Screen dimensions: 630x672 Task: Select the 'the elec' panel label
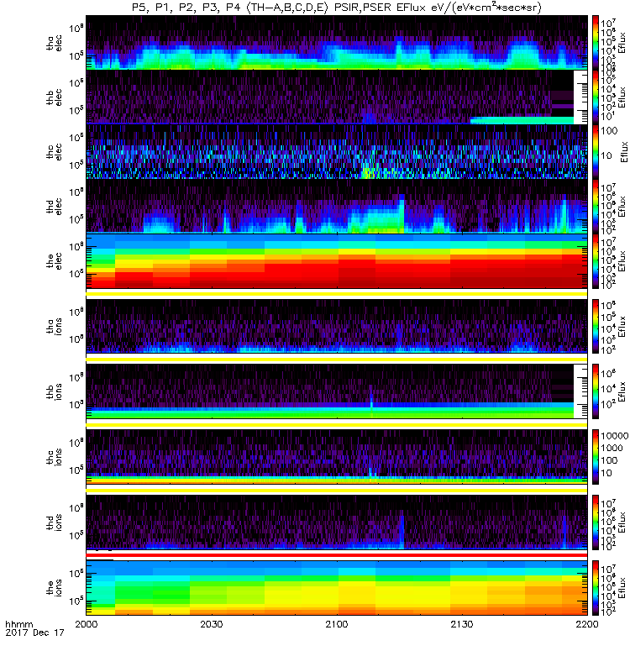pyautogui.click(x=54, y=261)
